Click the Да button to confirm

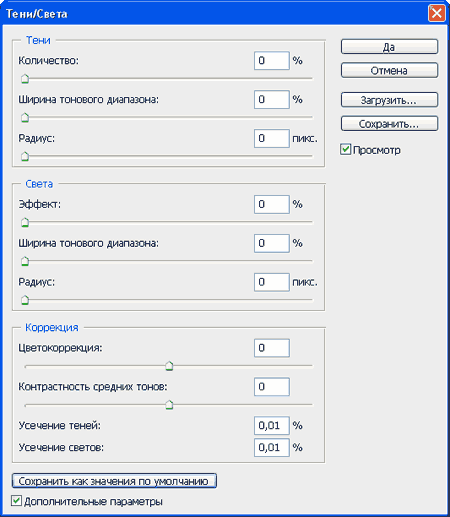[x=389, y=47]
